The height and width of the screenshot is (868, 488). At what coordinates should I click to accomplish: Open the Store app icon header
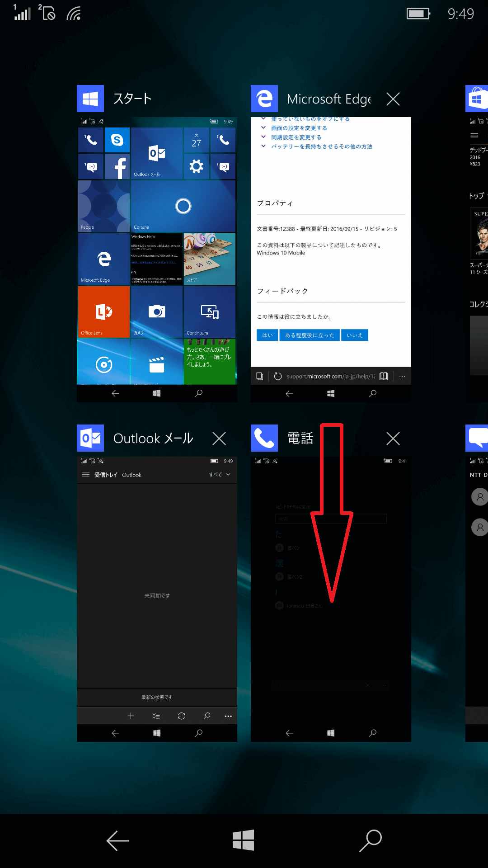tap(477, 99)
